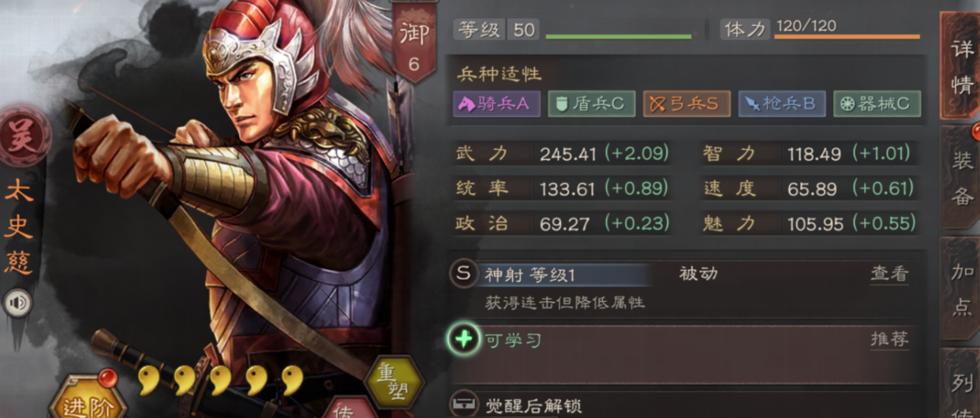Open the 详情 details tab

pos(961,66)
